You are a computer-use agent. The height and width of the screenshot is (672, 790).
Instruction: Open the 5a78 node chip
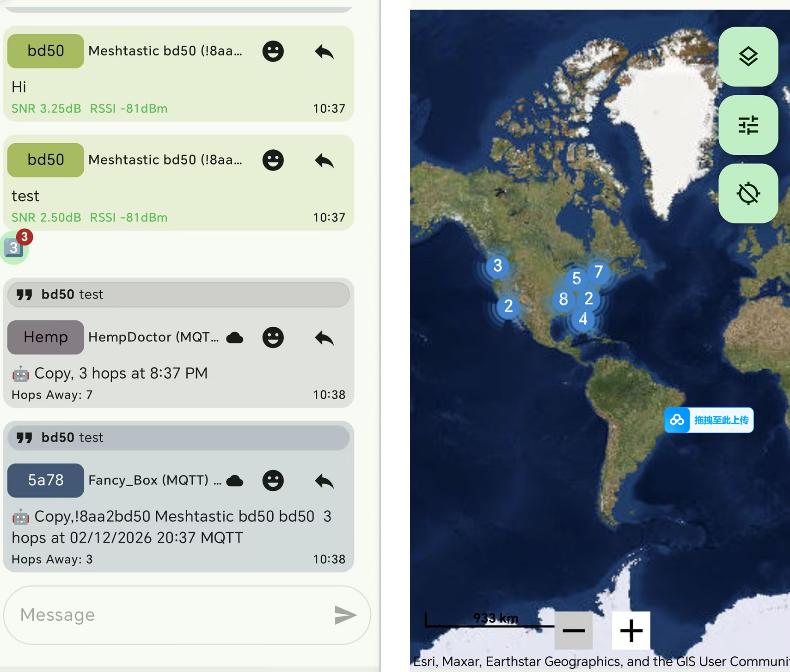pos(45,481)
